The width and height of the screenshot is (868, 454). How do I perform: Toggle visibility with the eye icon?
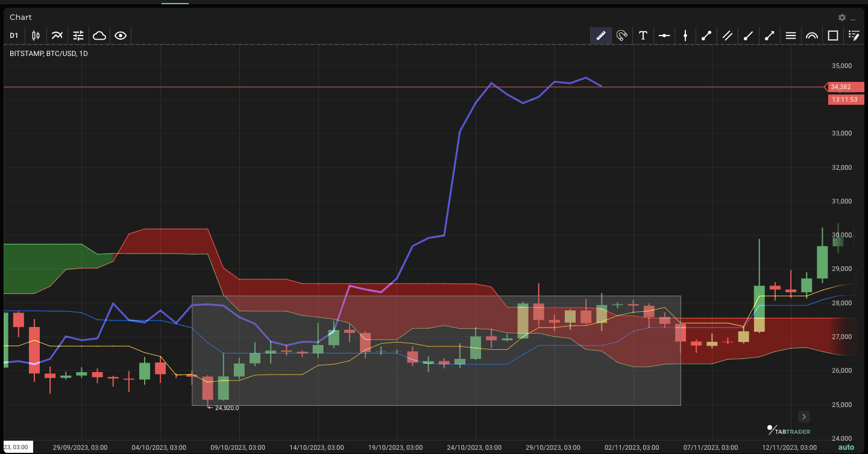(121, 36)
